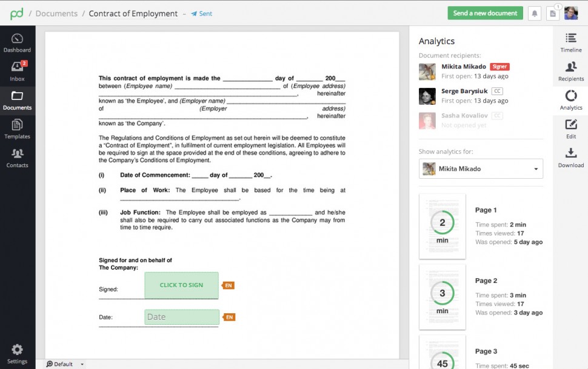Click the Analytics panel heading
This screenshot has width=588, height=369.
click(436, 41)
